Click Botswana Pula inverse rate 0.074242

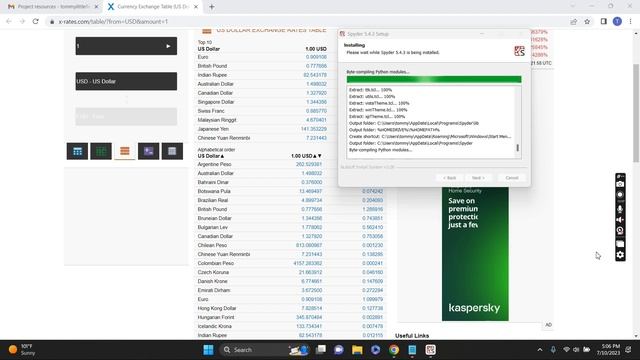pos(372,191)
